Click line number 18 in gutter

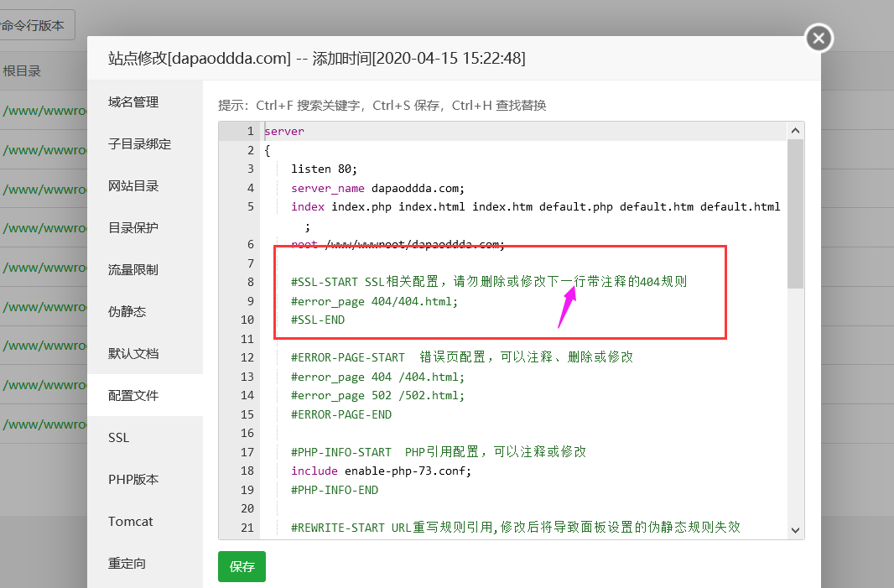click(x=247, y=471)
